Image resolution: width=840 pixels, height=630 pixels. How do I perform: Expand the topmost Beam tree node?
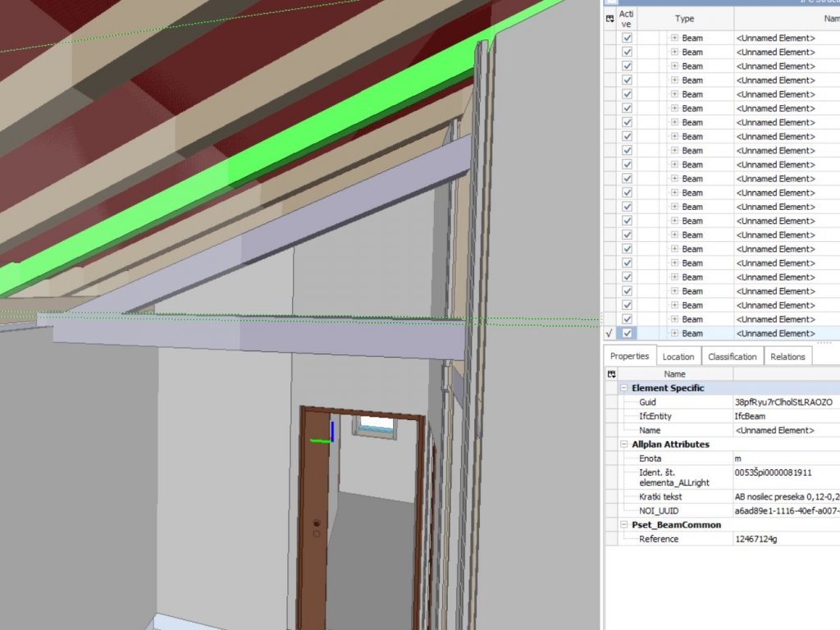pos(674,38)
